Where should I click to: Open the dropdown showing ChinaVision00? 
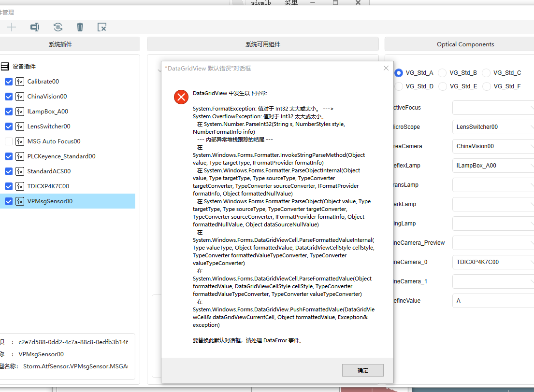pos(493,146)
